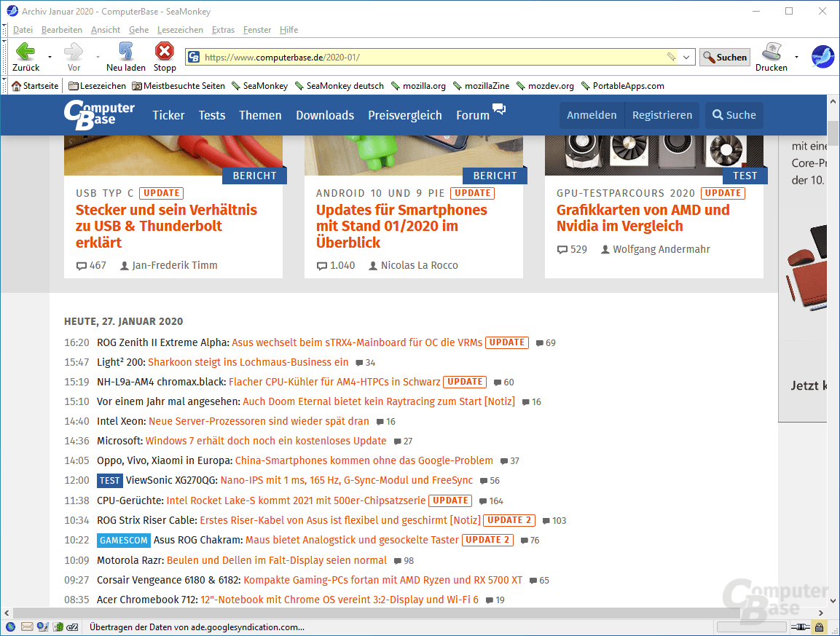The height and width of the screenshot is (636, 840).
Task: Open the Extras menu
Action: (223, 29)
